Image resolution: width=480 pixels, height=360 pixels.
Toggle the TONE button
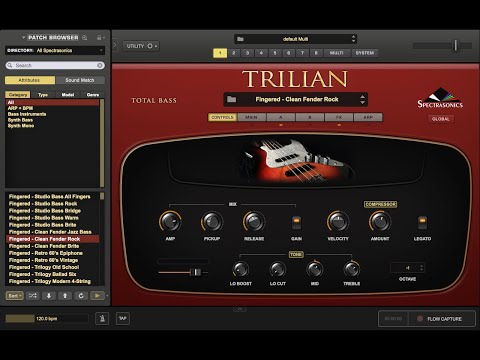pos(296,255)
